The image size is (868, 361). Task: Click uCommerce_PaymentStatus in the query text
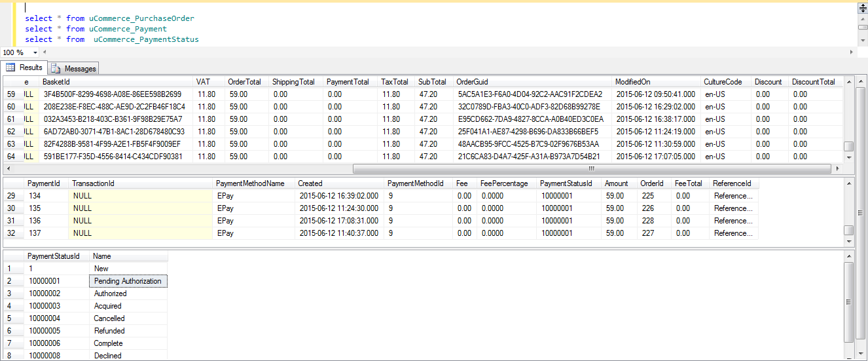click(146, 39)
